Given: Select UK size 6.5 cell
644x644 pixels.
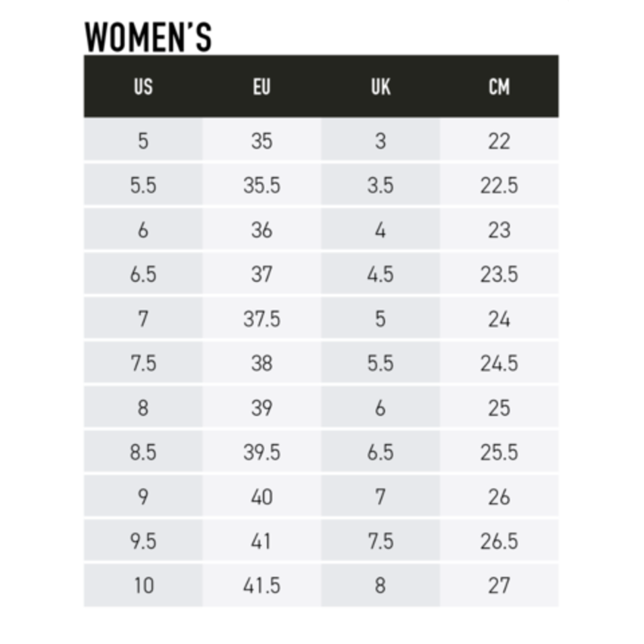Looking at the screenshot, I should click(380, 452).
